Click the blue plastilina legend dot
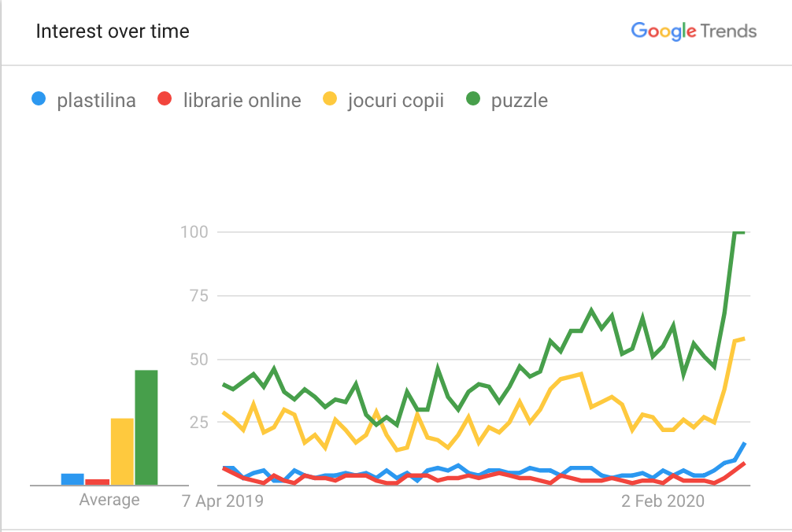Image resolution: width=792 pixels, height=532 pixels. tap(39, 98)
